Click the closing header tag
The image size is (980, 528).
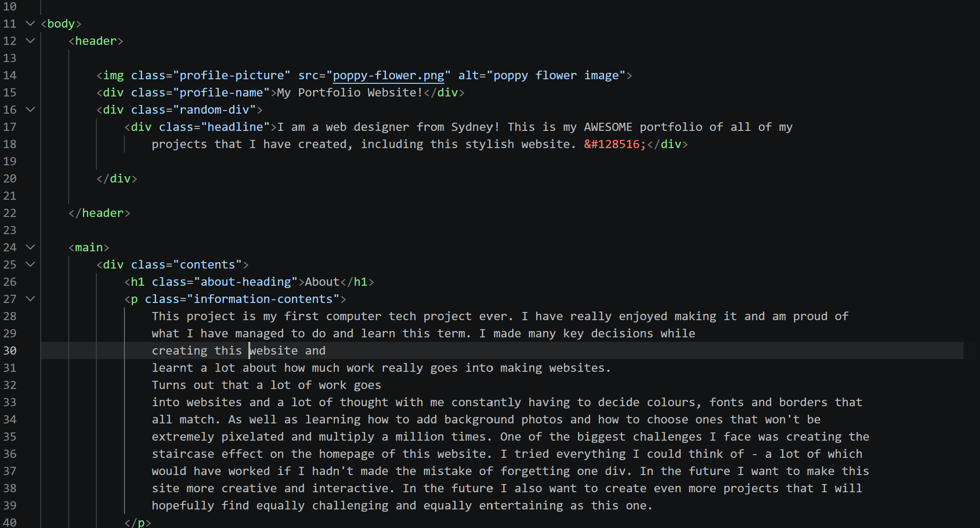click(x=100, y=213)
